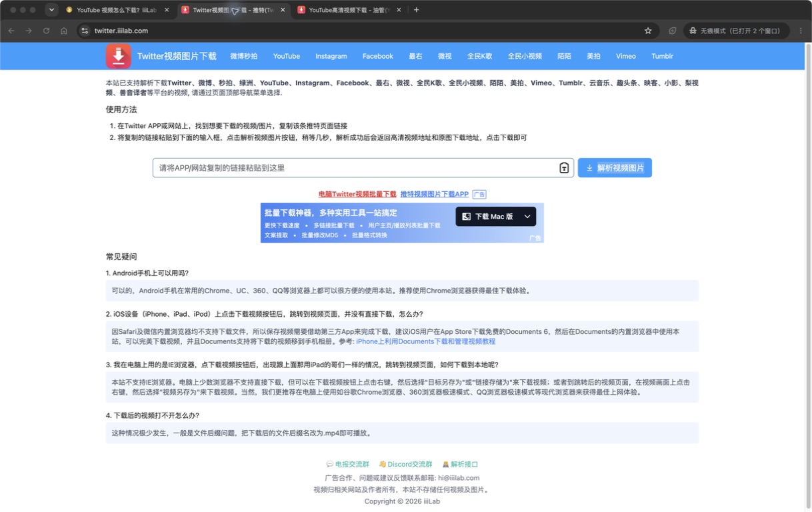This screenshot has width=812, height=512.
Task: Bookmark this page with the star icon
Action: click(648, 31)
